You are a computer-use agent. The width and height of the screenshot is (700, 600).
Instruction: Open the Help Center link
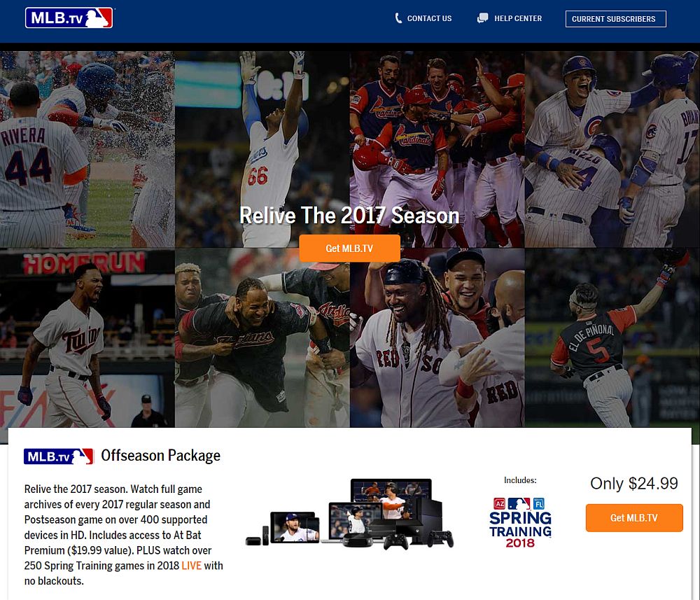(518, 18)
